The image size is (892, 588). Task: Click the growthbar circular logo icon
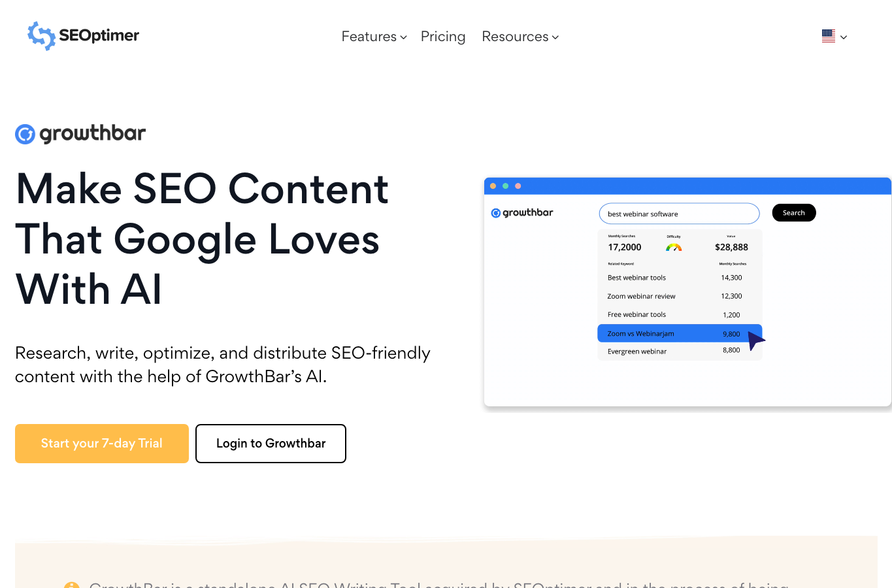[25, 135]
